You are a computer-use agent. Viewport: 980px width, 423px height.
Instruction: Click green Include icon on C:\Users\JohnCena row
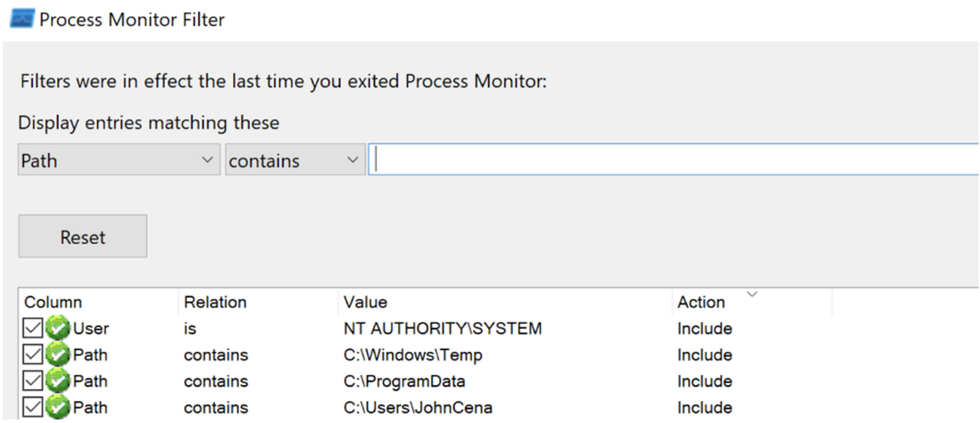point(58,408)
